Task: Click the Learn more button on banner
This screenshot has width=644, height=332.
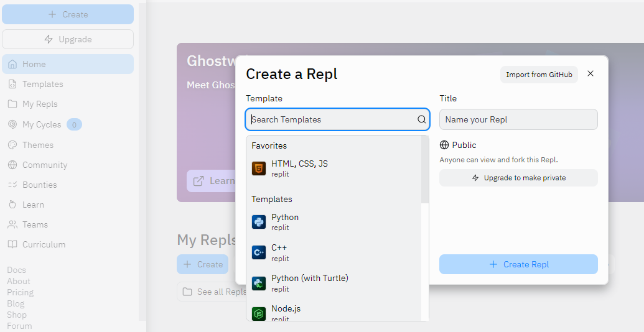Action: click(211, 181)
